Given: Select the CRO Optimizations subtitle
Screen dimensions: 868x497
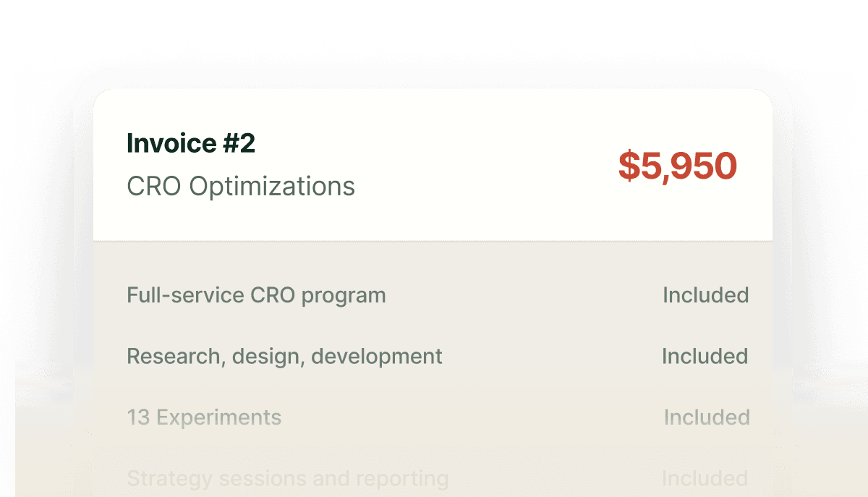Looking at the screenshot, I should click(241, 187).
